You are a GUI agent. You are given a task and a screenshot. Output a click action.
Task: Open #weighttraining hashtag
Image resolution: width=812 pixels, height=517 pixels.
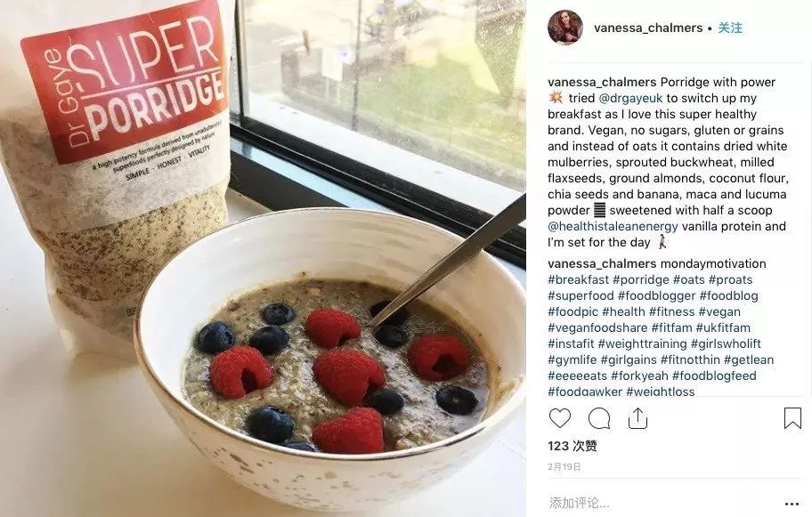tap(642, 344)
